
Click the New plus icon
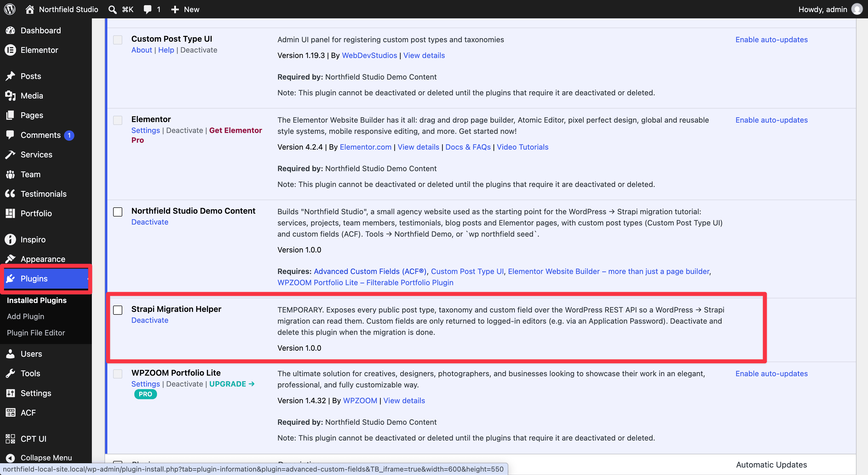pyautogui.click(x=175, y=9)
